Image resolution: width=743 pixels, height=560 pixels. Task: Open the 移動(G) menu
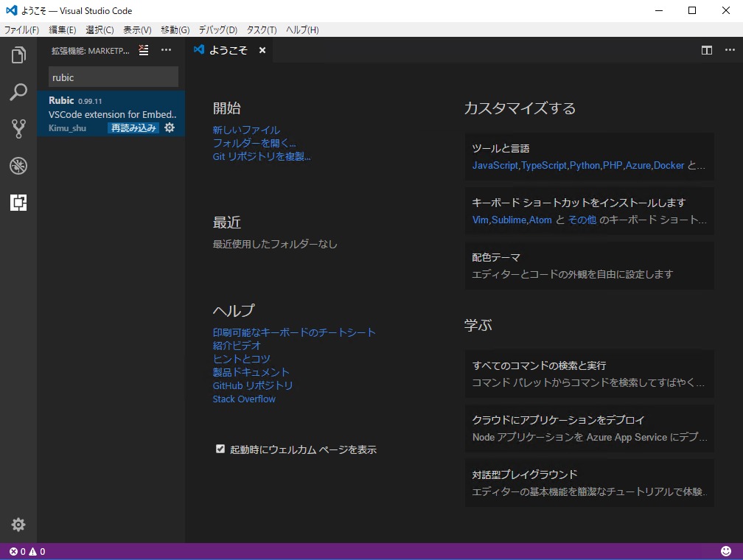(x=175, y=30)
